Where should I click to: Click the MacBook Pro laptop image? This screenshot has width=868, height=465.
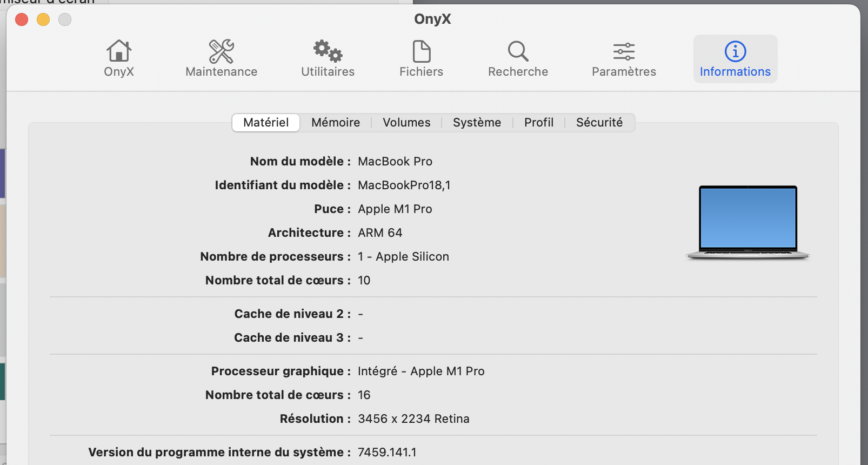tap(748, 222)
